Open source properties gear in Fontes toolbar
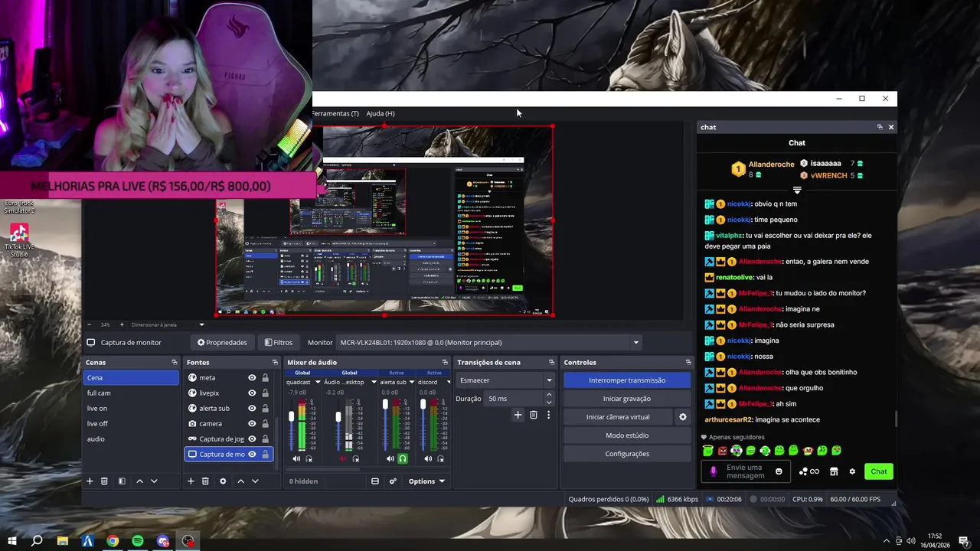 pyautogui.click(x=223, y=481)
